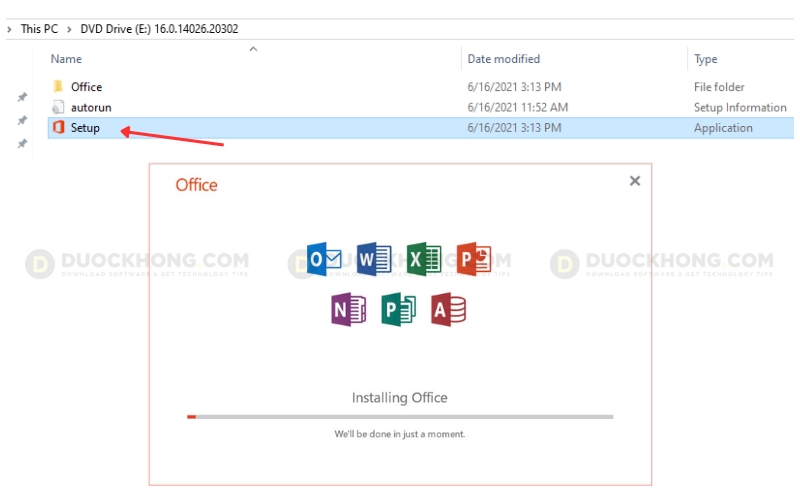Click the Office title in installer dialog

tap(196, 185)
